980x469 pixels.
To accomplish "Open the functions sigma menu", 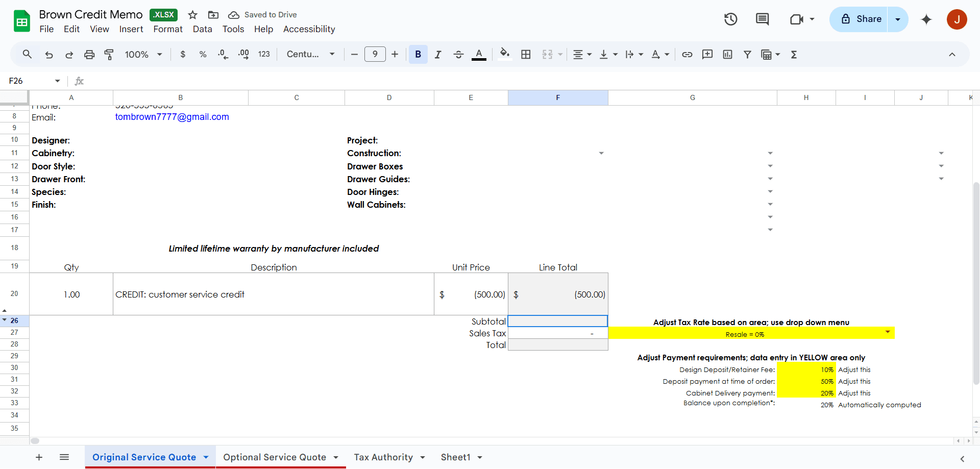I will (x=794, y=54).
